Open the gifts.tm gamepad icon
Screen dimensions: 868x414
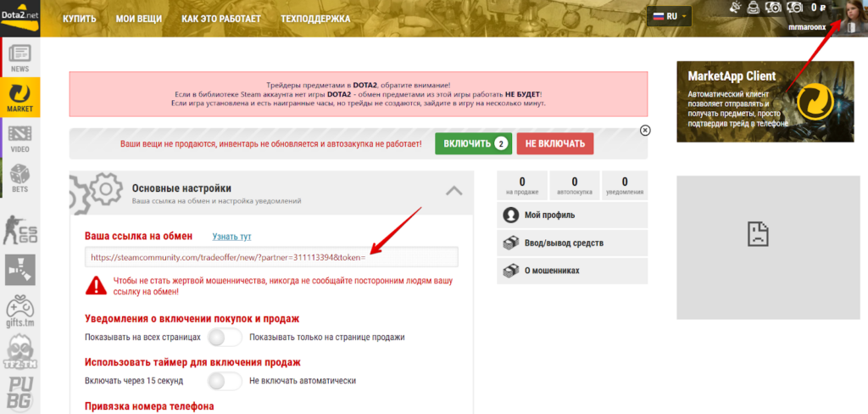(x=20, y=311)
